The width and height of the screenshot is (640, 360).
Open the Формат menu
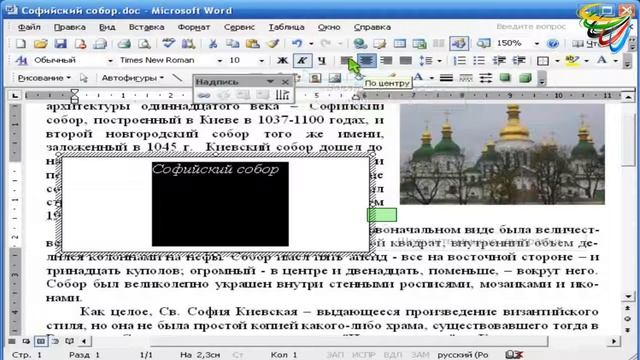point(194,27)
